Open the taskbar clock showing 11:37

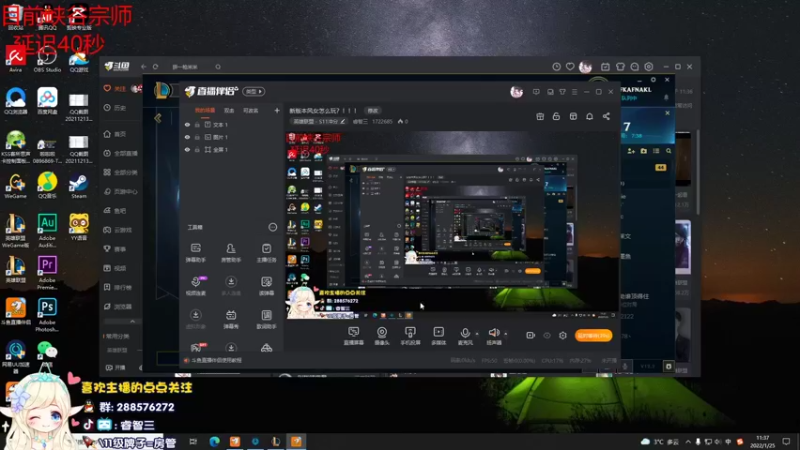[x=762, y=441]
